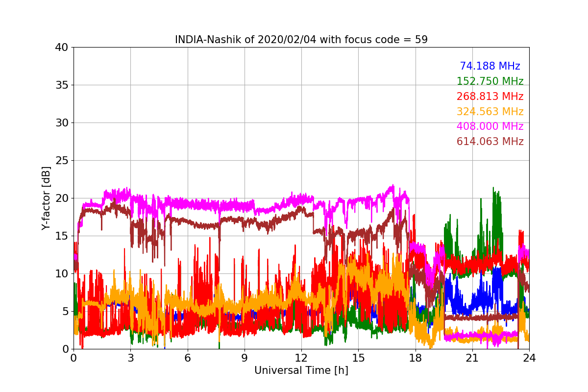The image size is (588, 392).
Task: Click x-axis tick label 9
Action: pyautogui.click(x=245, y=358)
